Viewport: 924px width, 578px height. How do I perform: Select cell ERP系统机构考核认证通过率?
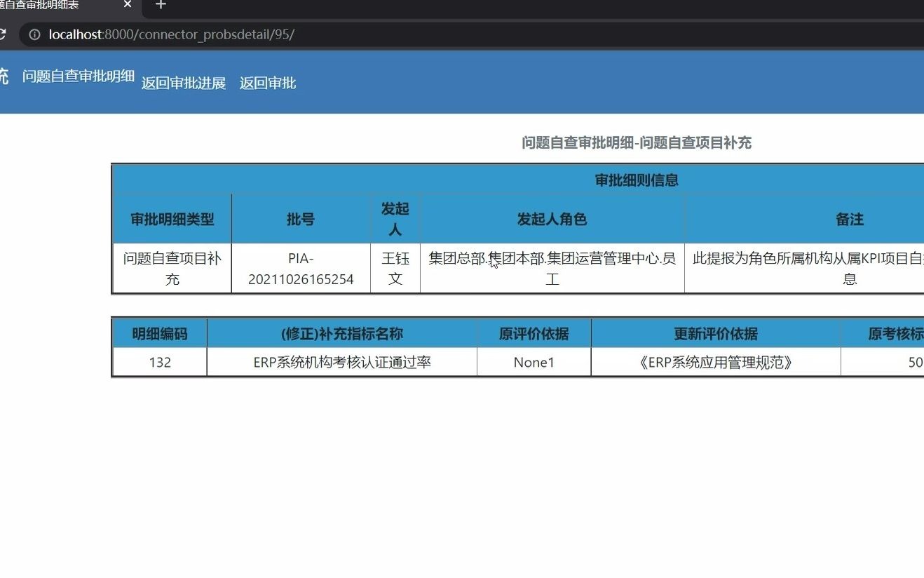click(x=342, y=363)
